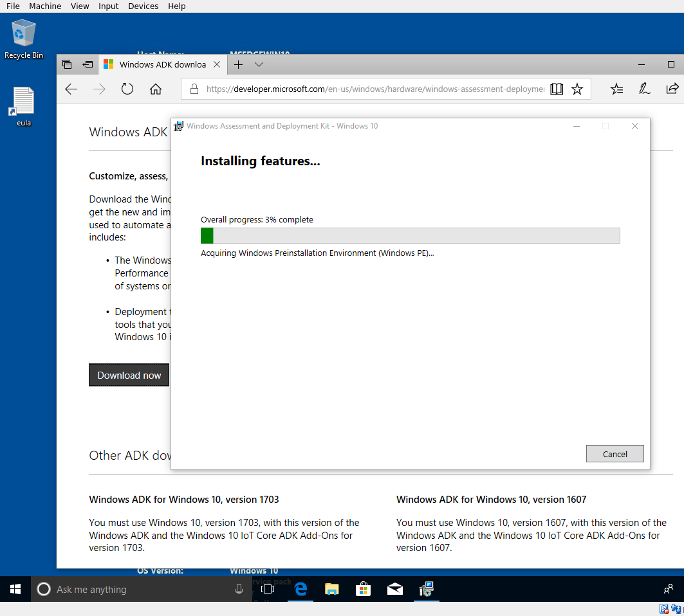Click the Cortana circle icon

[x=44, y=590]
